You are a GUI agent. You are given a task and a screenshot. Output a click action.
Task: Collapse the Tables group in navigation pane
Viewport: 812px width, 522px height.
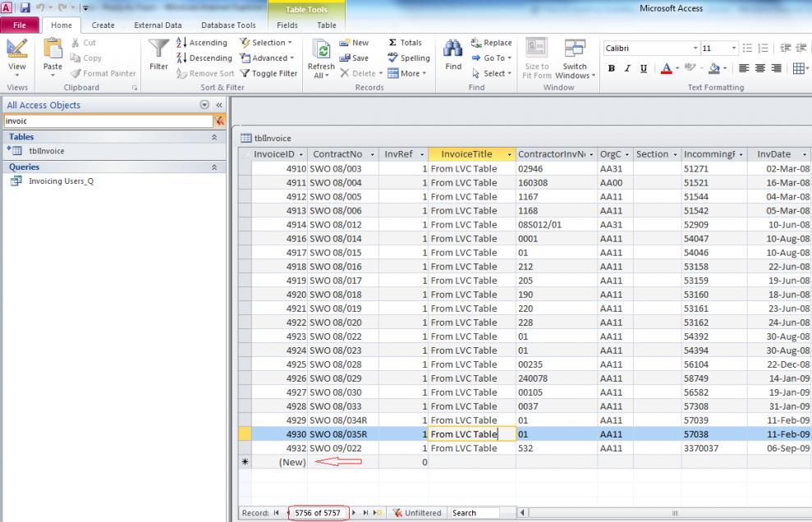point(215,137)
